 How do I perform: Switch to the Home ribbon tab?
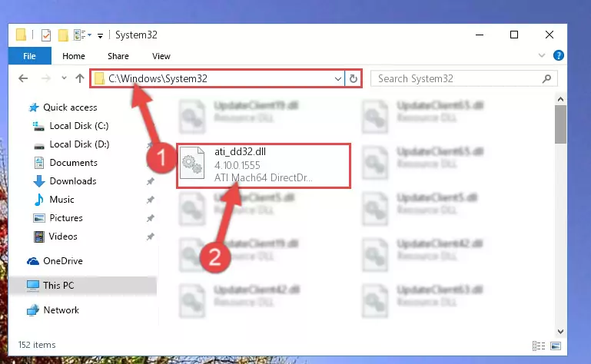pyautogui.click(x=74, y=56)
